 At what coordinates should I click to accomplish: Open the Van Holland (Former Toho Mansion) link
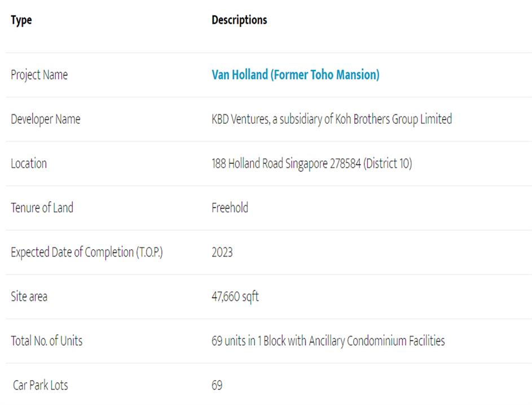click(295, 75)
